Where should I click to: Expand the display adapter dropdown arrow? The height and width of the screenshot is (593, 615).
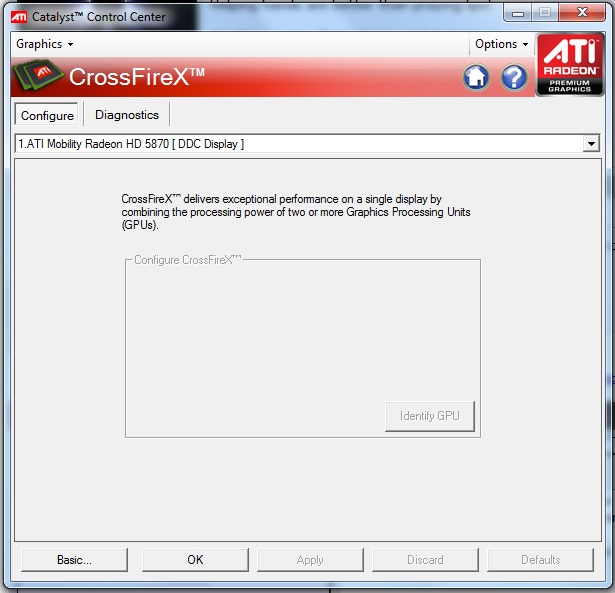tap(591, 144)
